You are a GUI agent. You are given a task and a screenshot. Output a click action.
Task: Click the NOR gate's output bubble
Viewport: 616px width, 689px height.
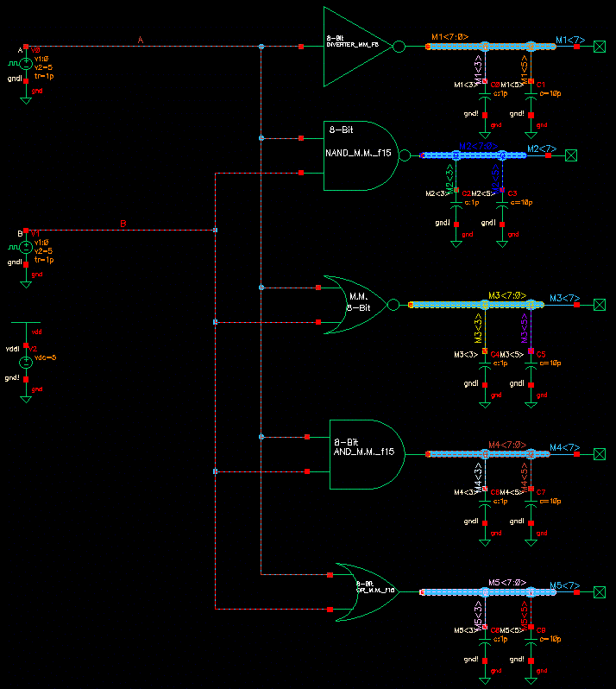click(393, 305)
